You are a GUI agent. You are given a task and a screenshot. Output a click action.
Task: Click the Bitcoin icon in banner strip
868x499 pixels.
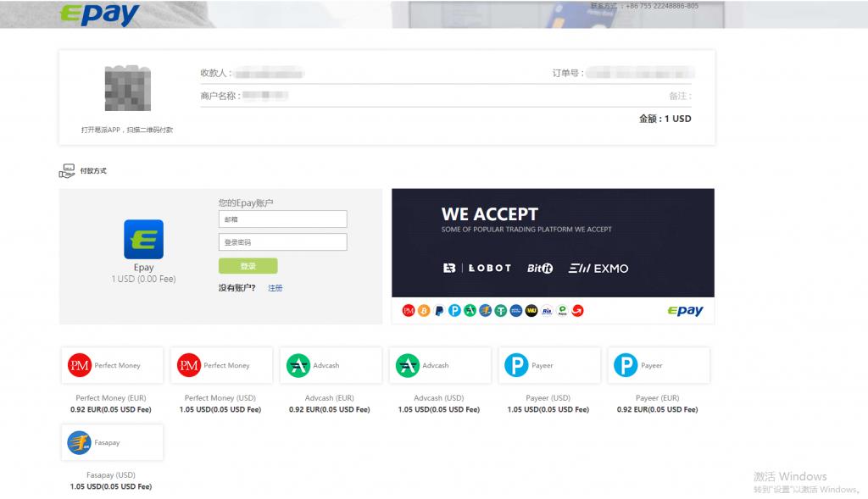424,311
